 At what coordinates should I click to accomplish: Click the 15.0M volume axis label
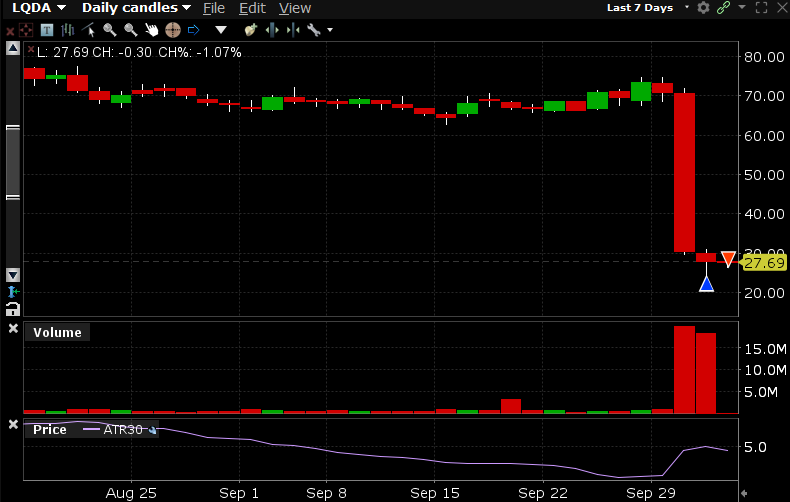(x=765, y=349)
